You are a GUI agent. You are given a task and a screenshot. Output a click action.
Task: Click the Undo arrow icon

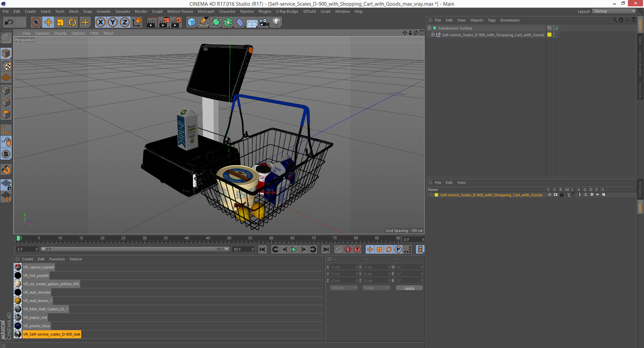9,22
